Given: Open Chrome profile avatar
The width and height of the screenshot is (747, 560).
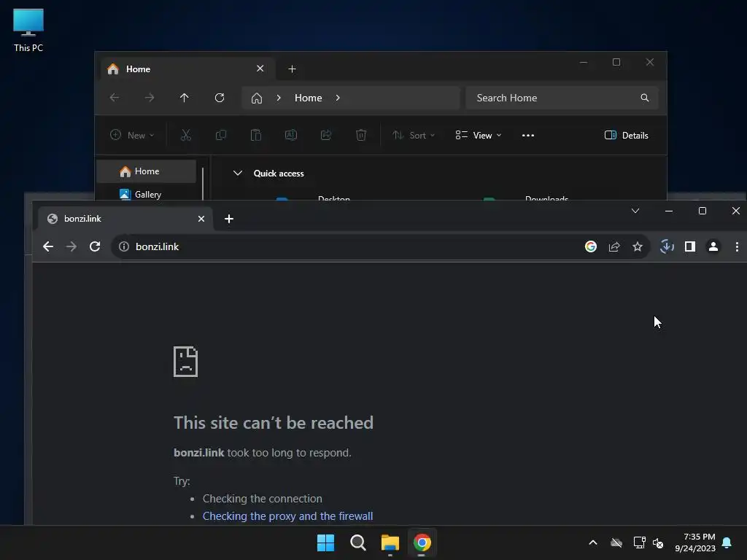Looking at the screenshot, I should [x=713, y=246].
